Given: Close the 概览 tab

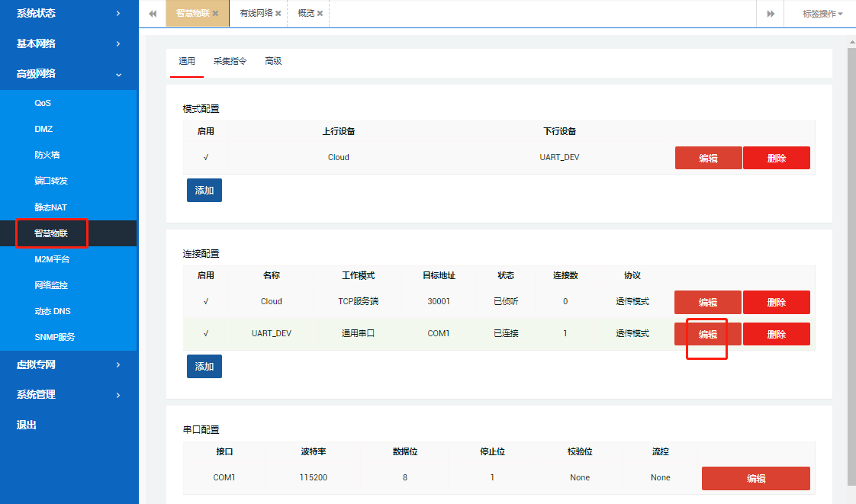Looking at the screenshot, I should pos(320,13).
